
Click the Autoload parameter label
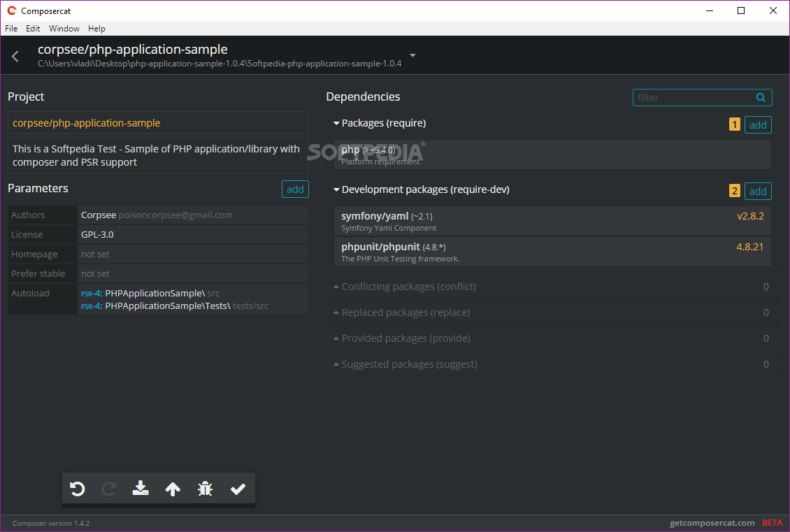(30, 293)
